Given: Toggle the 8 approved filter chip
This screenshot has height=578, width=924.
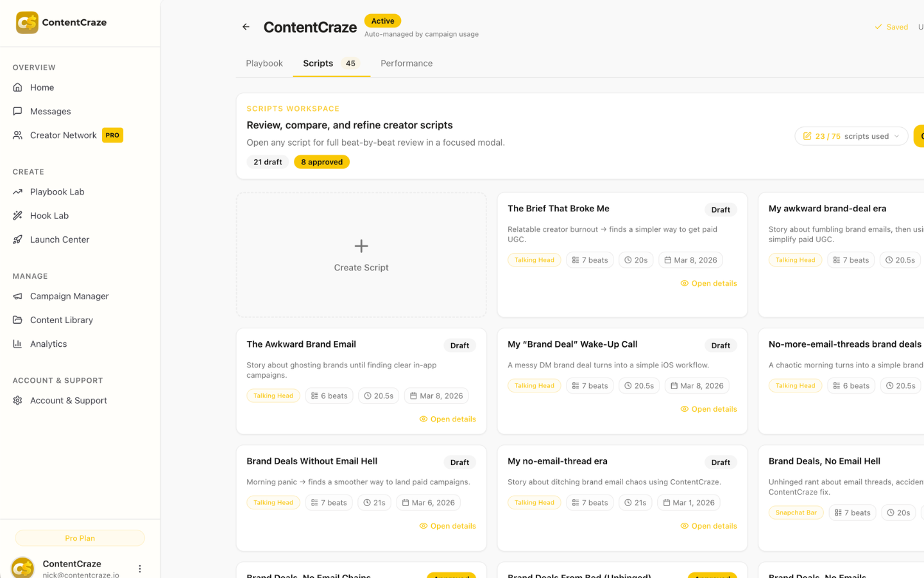Looking at the screenshot, I should (321, 162).
